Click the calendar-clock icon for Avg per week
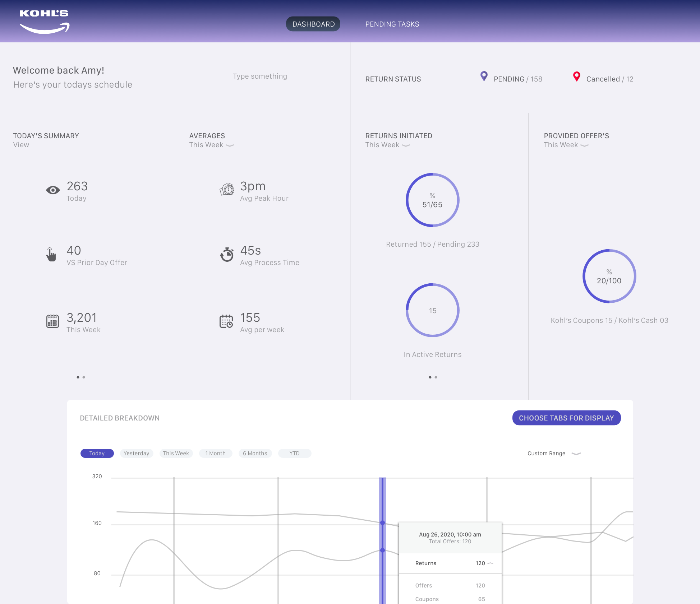 (226, 321)
